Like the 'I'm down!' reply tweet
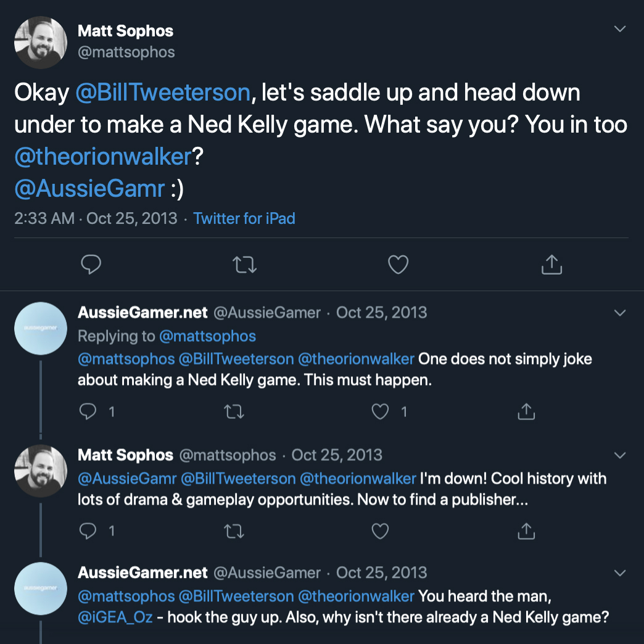Screen dimensions: 644x644 (381, 530)
